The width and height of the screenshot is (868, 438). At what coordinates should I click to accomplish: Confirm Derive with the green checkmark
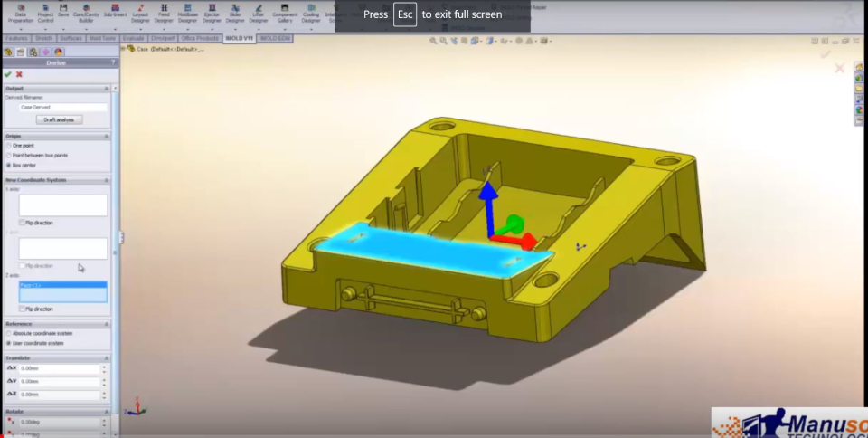(8, 74)
